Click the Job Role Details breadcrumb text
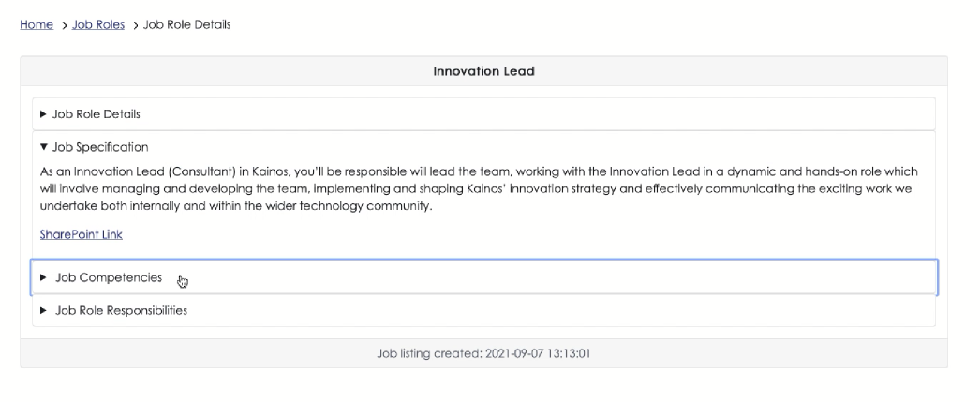The width and height of the screenshot is (980, 402). coord(186,24)
